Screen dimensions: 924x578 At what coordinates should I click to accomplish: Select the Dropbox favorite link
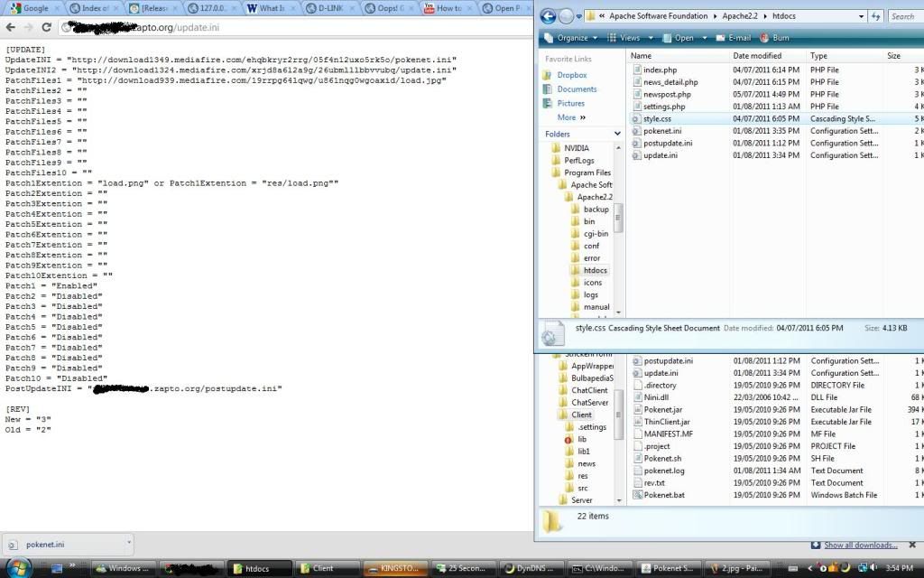coord(571,75)
